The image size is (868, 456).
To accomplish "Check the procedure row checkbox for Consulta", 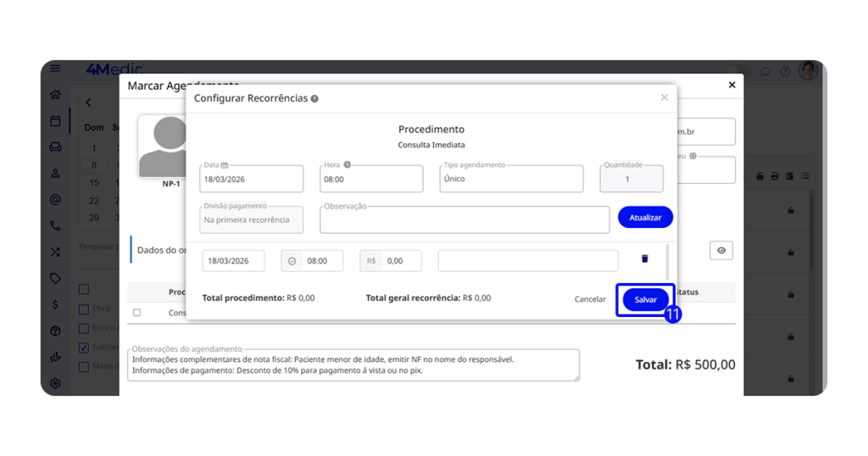I will pos(136,313).
